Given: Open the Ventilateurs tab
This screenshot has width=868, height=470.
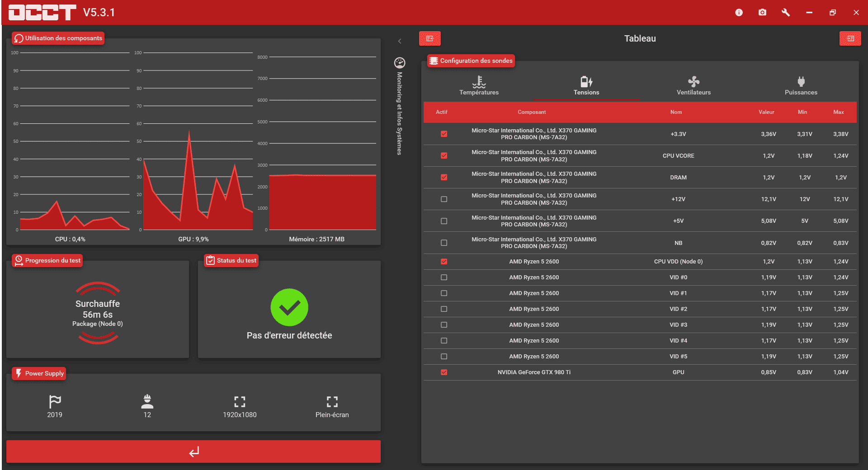Looking at the screenshot, I should coord(693,86).
